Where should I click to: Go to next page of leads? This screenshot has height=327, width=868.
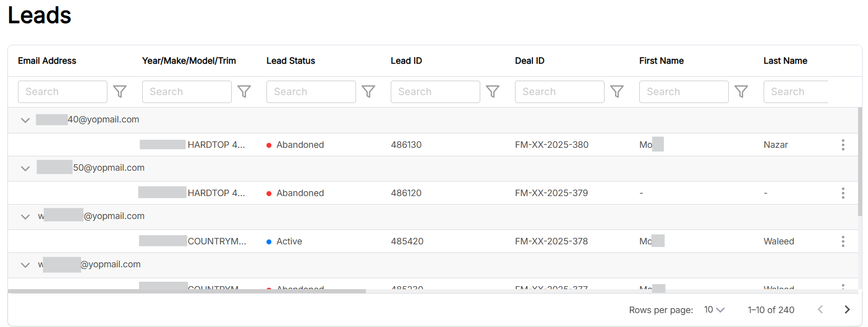point(847,310)
